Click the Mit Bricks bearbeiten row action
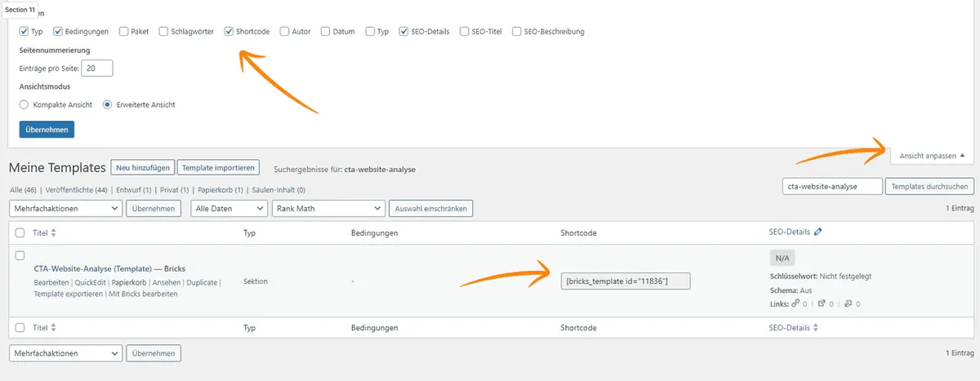This screenshot has width=980, height=381. (x=143, y=294)
